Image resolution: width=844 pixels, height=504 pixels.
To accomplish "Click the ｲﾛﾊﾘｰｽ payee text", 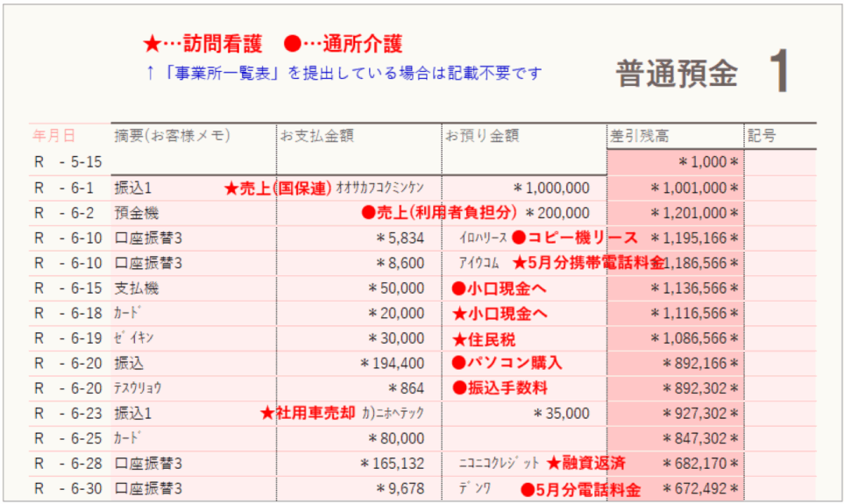I will click(484, 238).
